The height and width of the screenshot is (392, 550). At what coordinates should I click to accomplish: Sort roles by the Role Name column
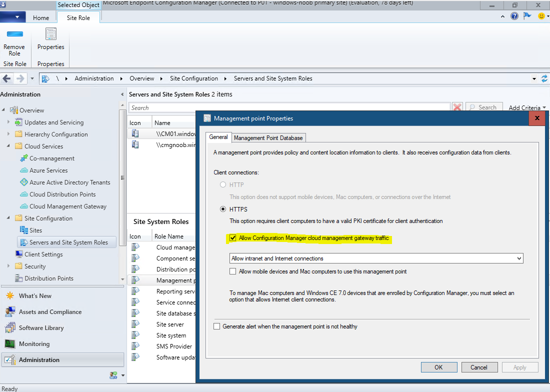tap(174, 236)
